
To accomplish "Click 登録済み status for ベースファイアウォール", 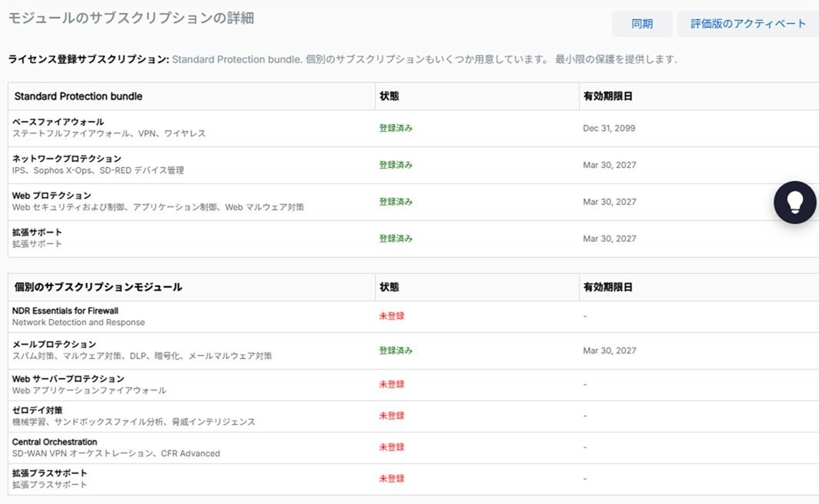I will (395, 128).
